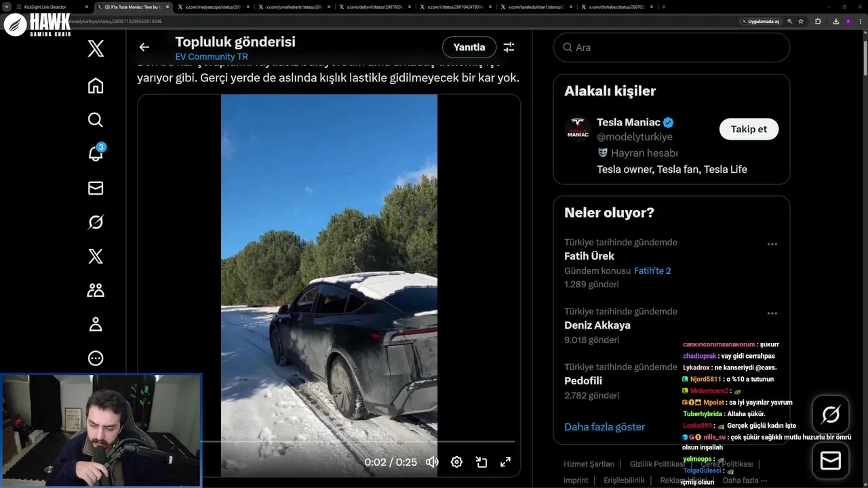Click the Hayran hesabı label
The width and height of the screenshot is (868, 488).
click(x=644, y=153)
